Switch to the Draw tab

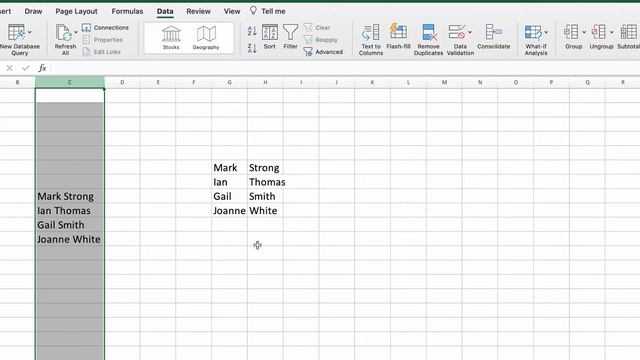click(x=33, y=11)
